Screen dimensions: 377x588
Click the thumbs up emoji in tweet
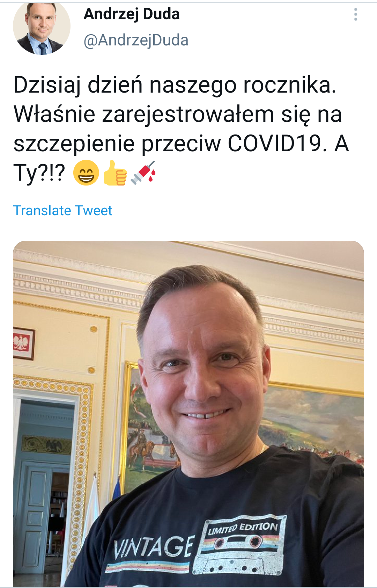coord(115,173)
